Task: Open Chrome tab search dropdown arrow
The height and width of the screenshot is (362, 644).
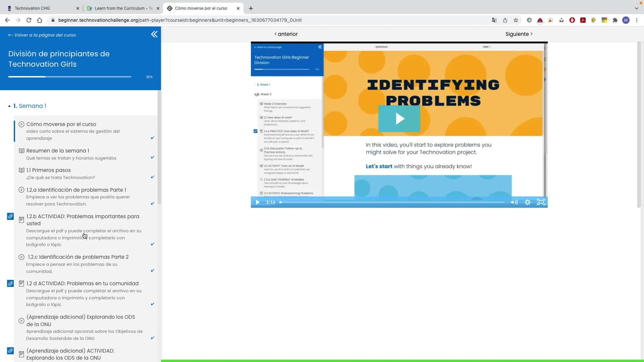Action: pyautogui.click(x=636, y=8)
